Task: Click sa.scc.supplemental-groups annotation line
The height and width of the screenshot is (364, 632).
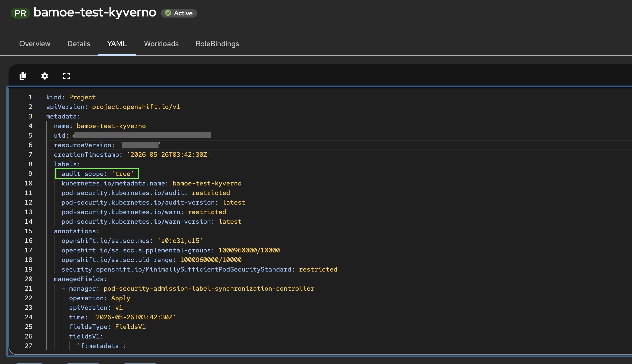Action: (x=171, y=250)
